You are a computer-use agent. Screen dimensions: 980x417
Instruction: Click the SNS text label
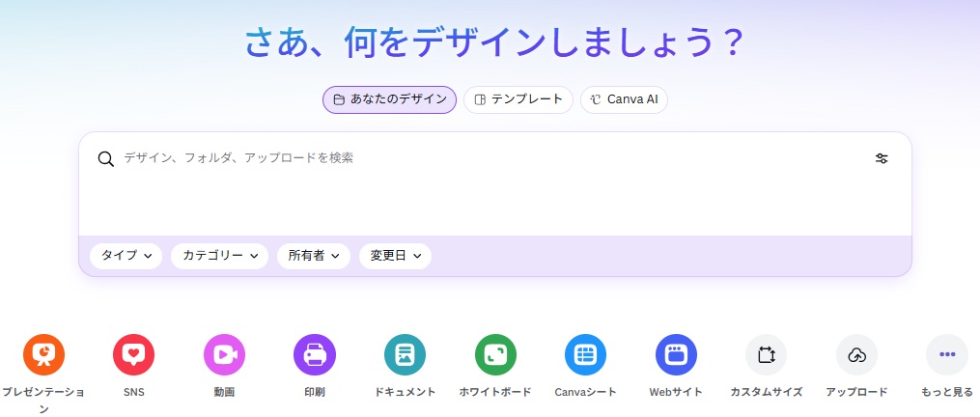[134, 393]
